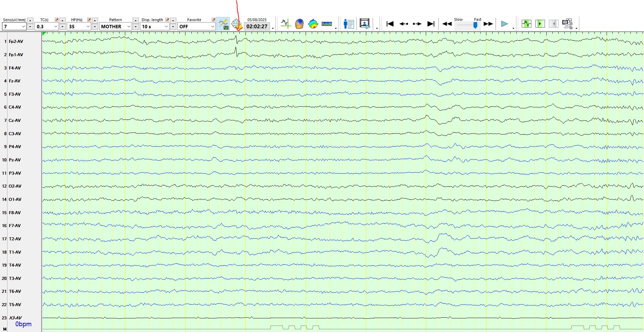Click the gray previous-page icon
This screenshot has width=644, height=332.
[x=554, y=24]
